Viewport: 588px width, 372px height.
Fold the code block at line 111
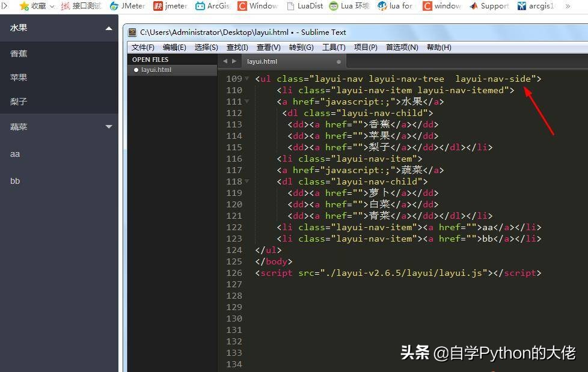point(247,101)
